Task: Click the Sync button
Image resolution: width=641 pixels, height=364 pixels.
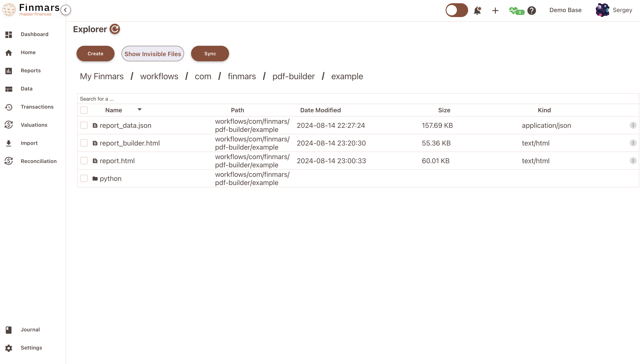Action: click(210, 54)
